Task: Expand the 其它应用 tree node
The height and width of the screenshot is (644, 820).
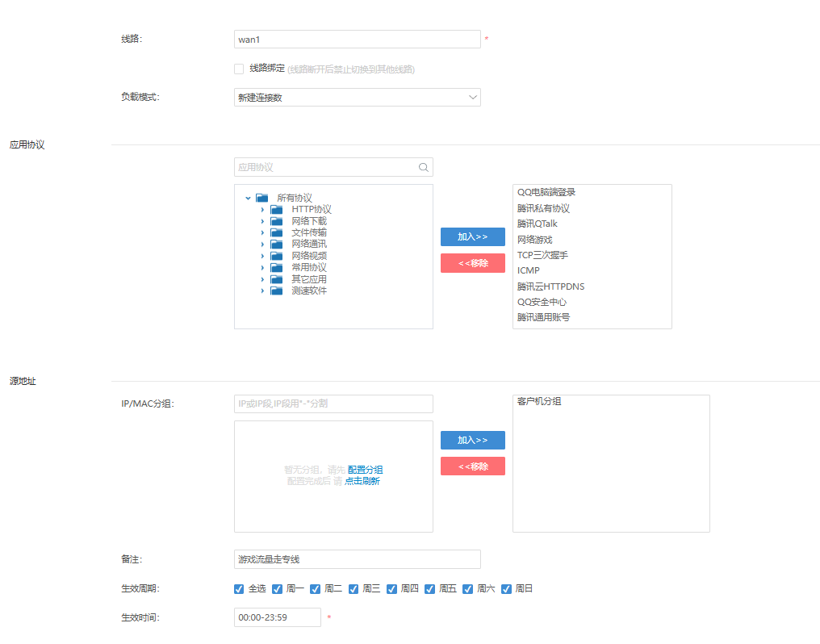Action: tap(262, 279)
